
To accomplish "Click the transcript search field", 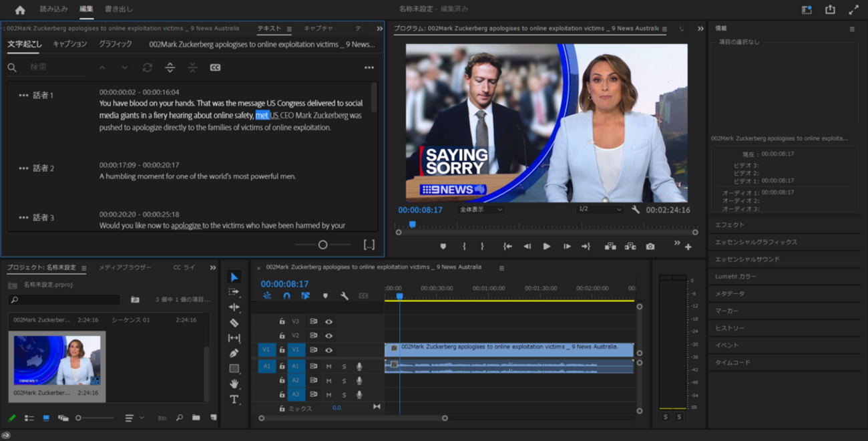I will (55, 67).
